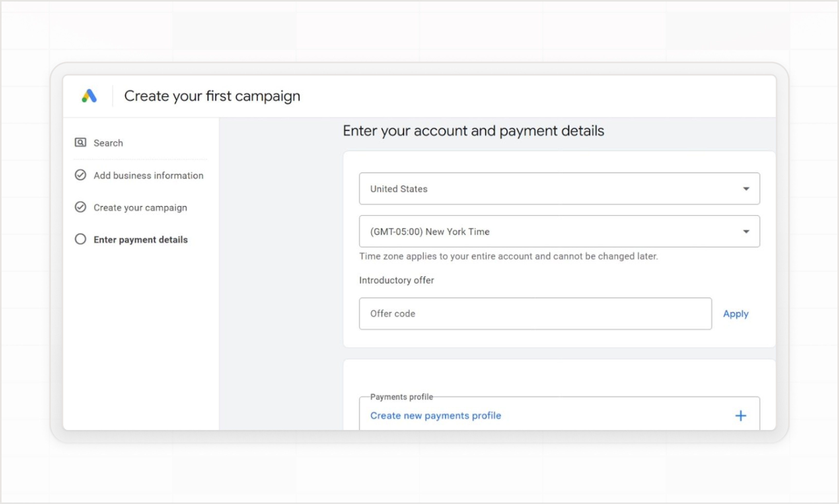Click the Enter payment details circle icon
The height and width of the screenshot is (504, 839).
tap(80, 239)
